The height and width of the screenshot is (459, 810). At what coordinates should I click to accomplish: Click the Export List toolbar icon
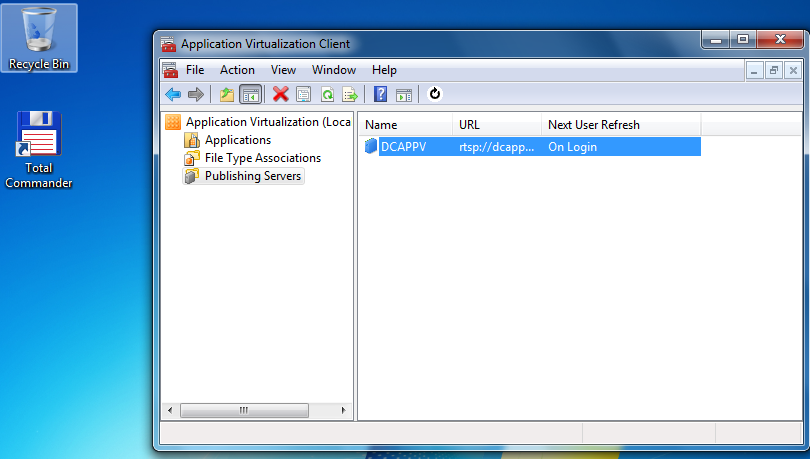(350, 94)
